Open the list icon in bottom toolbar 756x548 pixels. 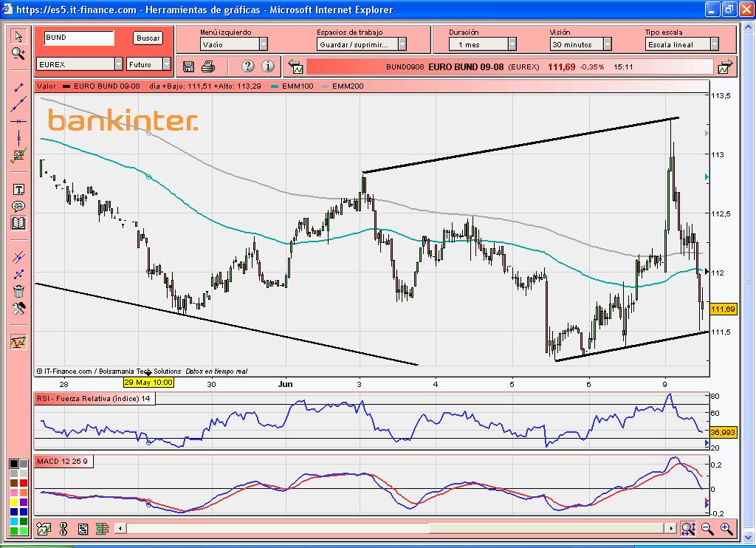[83, 530]
